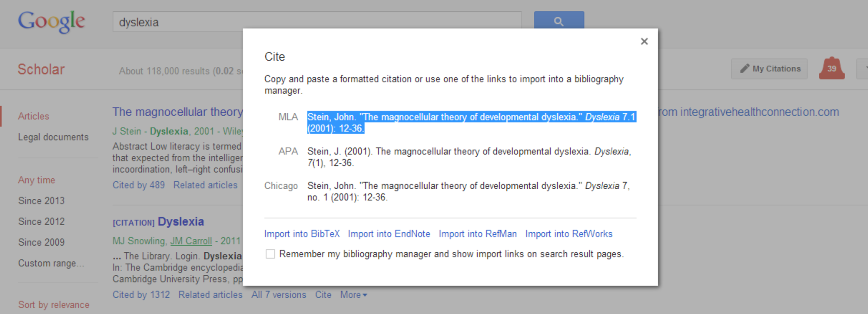Screen dimensions: 868x314
Task: Click the Chicago format label
Action: pos(281,186)
